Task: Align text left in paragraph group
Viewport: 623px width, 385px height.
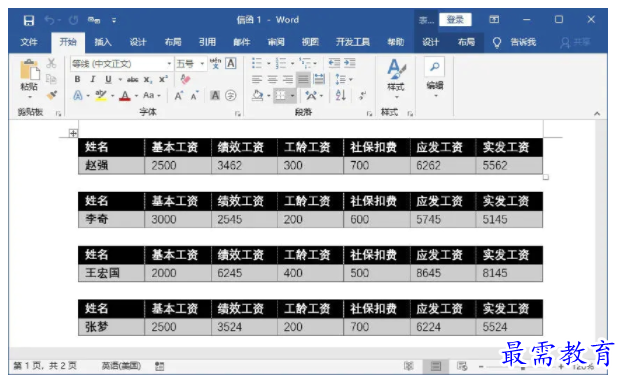Action: point(257,79)
